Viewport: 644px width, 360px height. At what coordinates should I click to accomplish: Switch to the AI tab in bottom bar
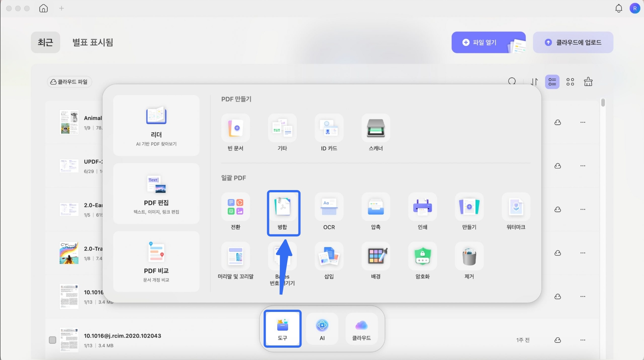coord(322,328)
